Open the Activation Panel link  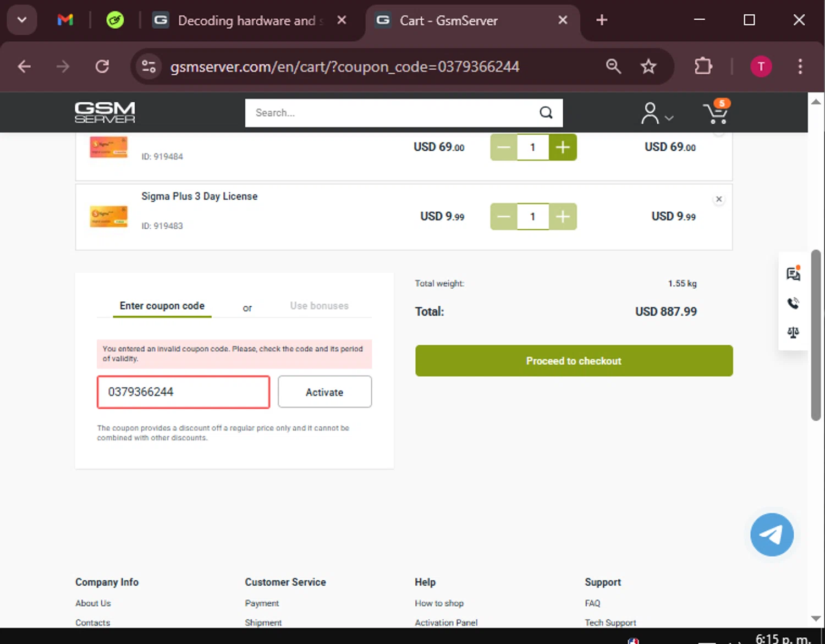coord(446,623)
